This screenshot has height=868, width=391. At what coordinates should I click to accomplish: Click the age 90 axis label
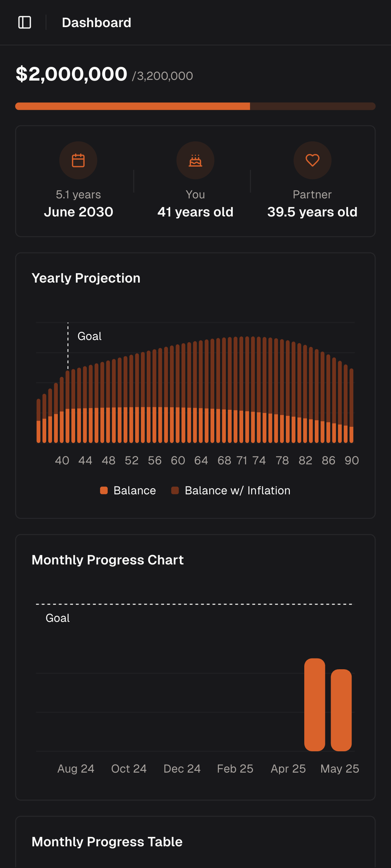[351, 460]
